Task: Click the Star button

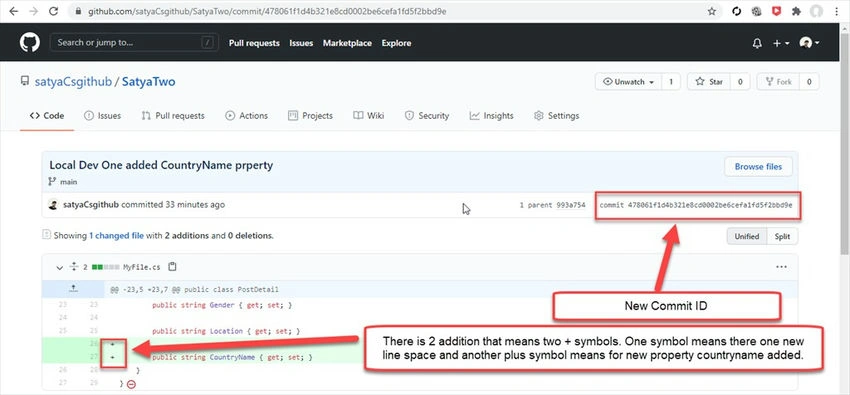Action: 709,82
